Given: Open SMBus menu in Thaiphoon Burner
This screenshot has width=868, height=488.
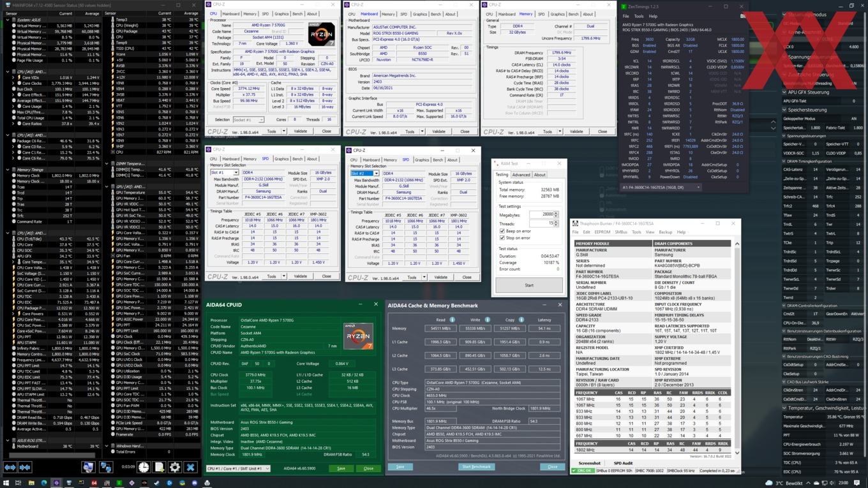Looking at the screenshot, I should tap(621, 232).
